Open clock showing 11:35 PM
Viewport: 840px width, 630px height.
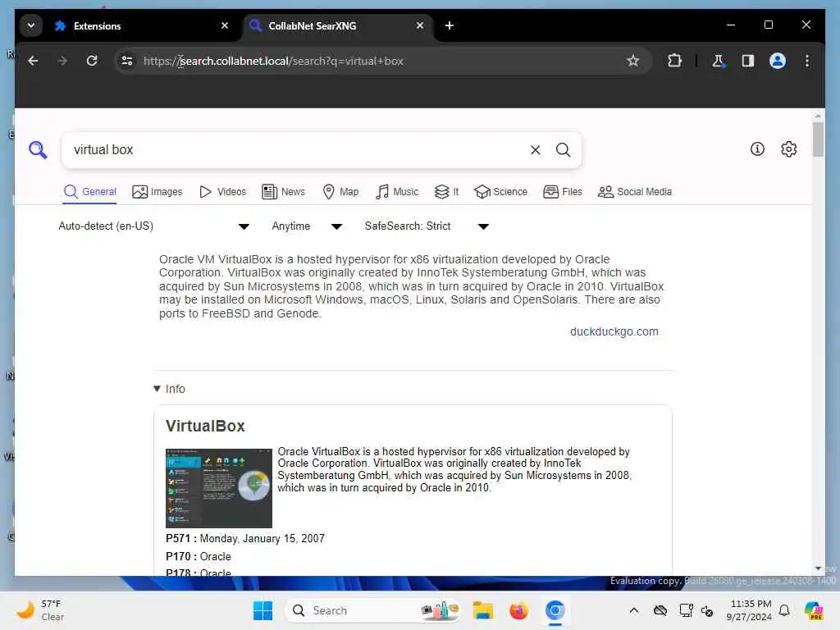pyautogui.click(x=749, y=610)
